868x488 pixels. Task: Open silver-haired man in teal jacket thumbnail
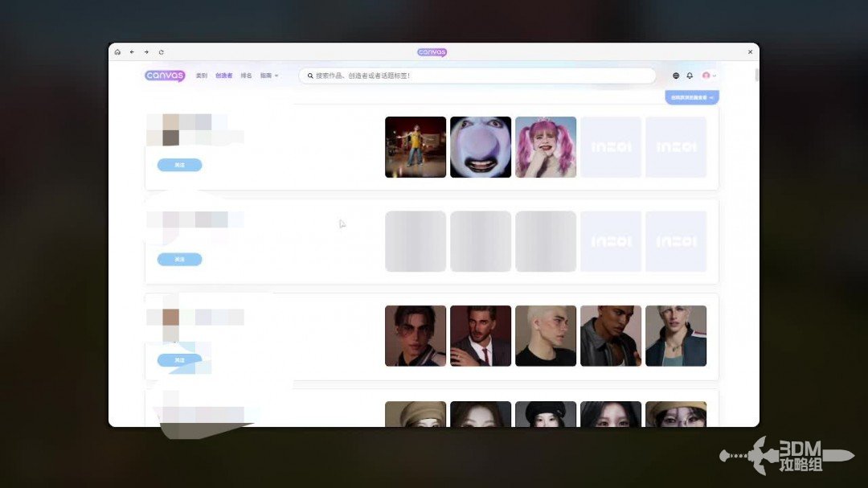point(676,336)
